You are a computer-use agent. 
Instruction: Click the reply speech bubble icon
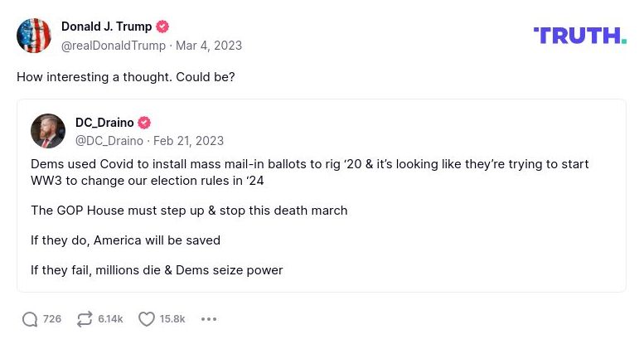(30, 319)
